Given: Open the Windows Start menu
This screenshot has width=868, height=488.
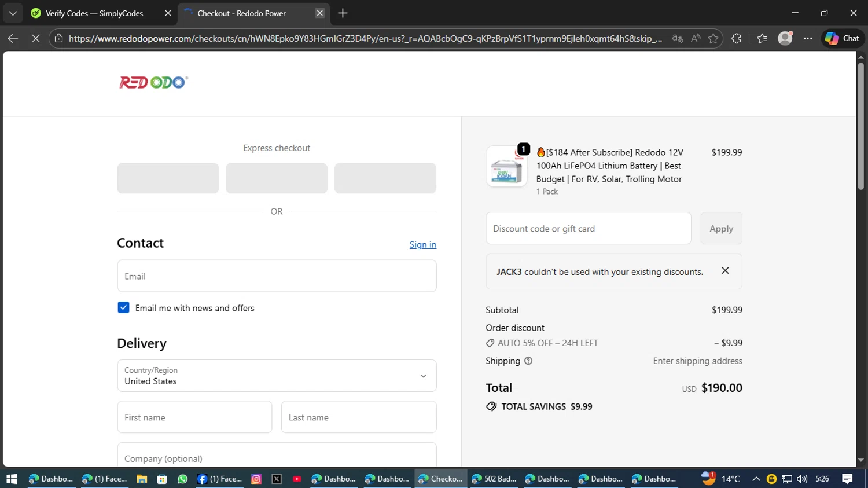Looking at the screenshot, I should coord(12,479).
